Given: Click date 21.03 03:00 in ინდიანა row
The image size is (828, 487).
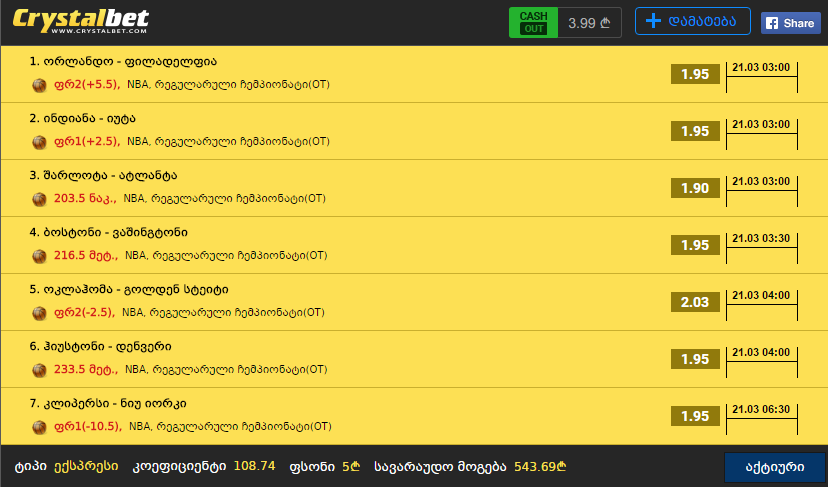Looking at the screenshot, I should pos(761,125).
